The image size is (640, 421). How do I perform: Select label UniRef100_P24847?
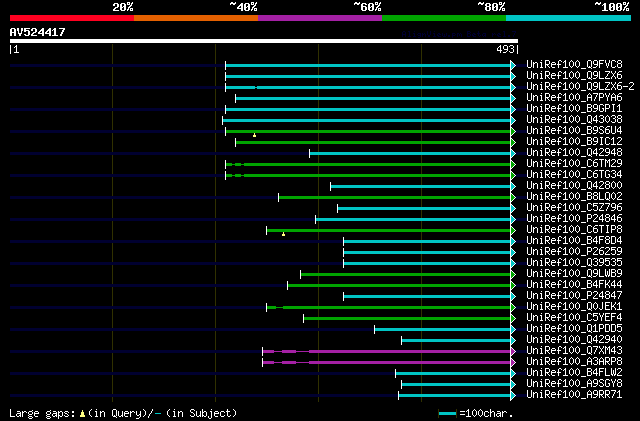tap(574, 296)
